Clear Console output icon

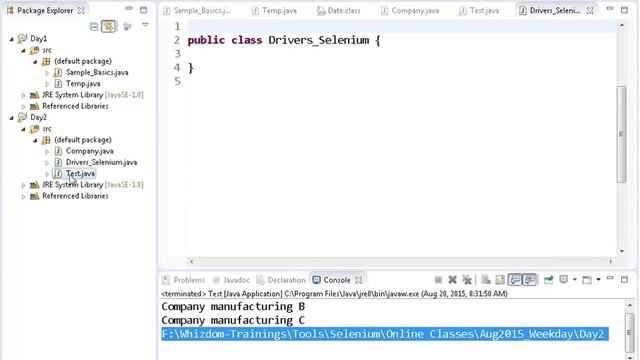[x=486, y=280]
